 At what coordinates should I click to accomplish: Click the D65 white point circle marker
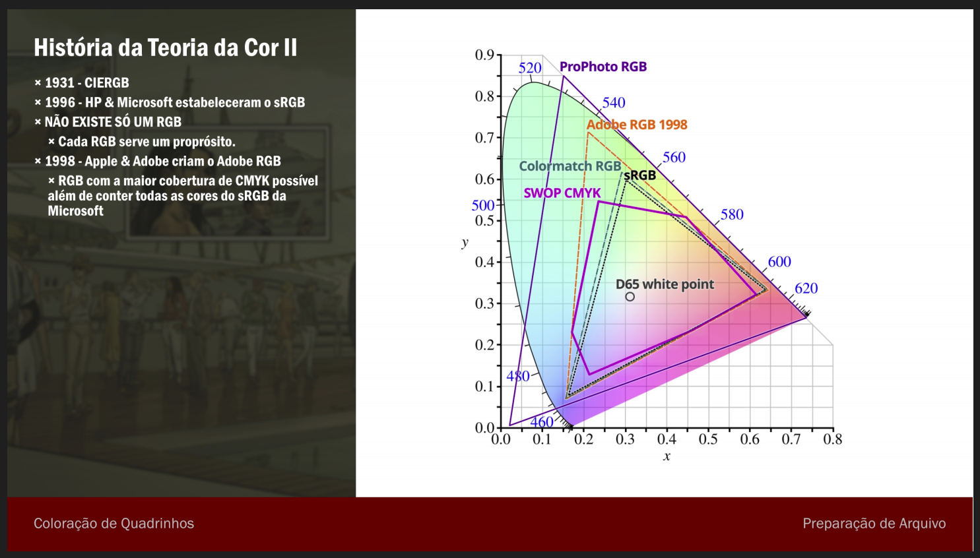tap(630, 297)
